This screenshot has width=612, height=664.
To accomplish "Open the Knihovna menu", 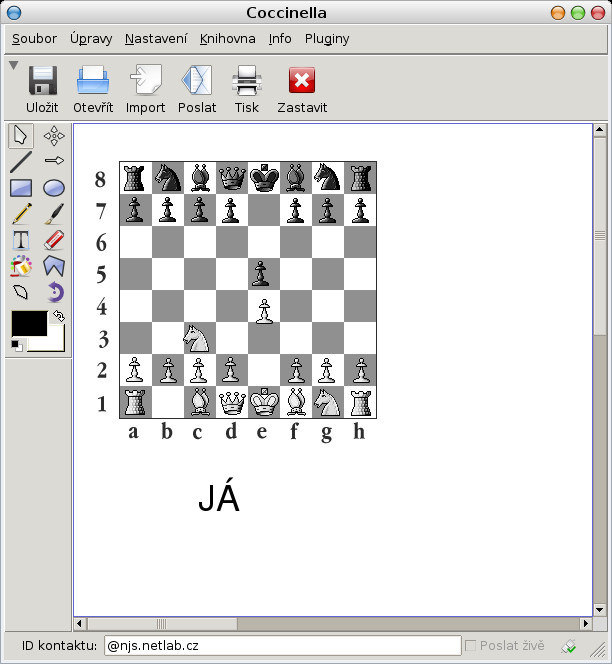I will pos(228,39).
